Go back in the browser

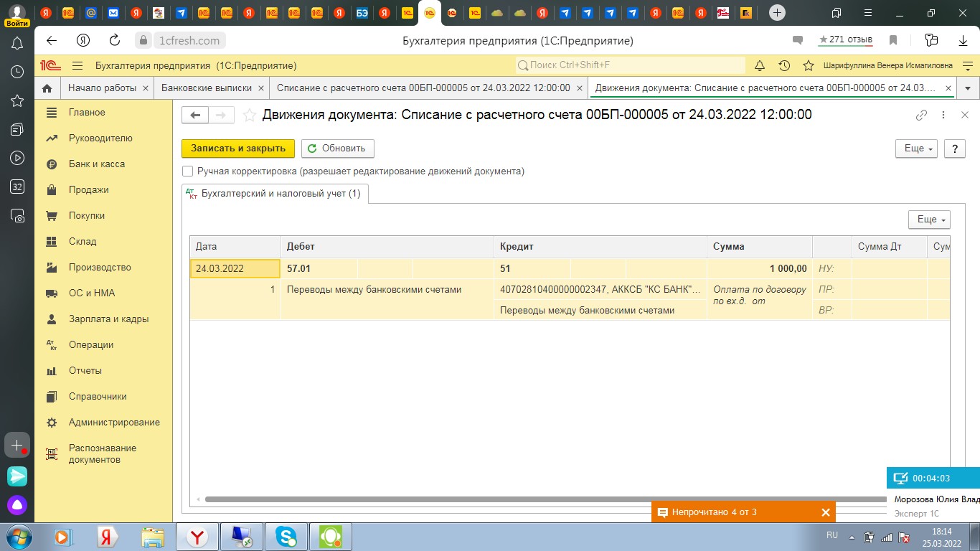pos(51,40)
